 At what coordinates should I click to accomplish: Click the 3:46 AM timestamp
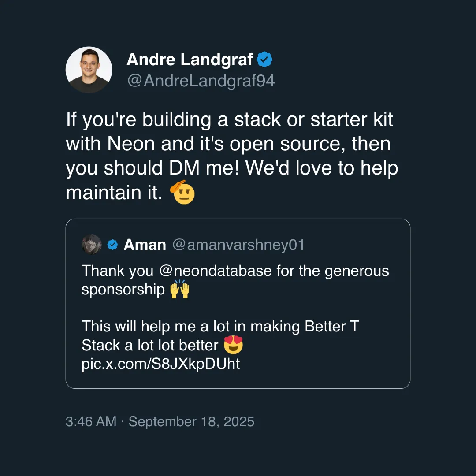pyautogui.click(x=91, y=421)
